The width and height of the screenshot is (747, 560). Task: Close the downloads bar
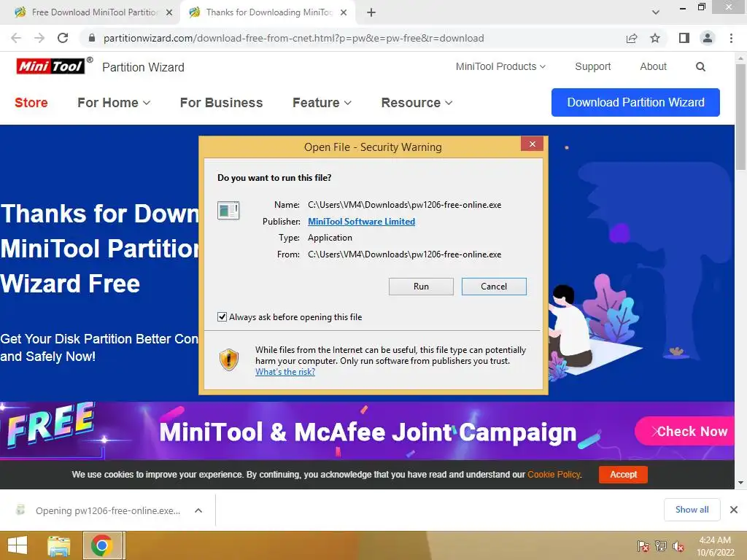click(734, 510)
